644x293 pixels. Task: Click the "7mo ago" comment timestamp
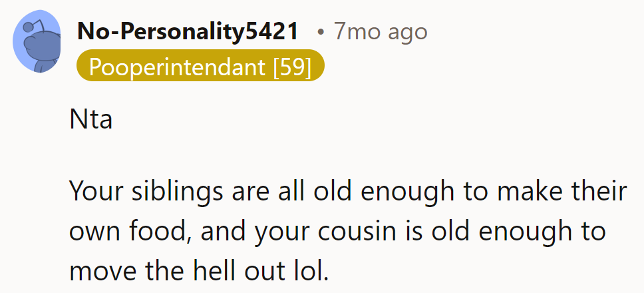(381, 31)
